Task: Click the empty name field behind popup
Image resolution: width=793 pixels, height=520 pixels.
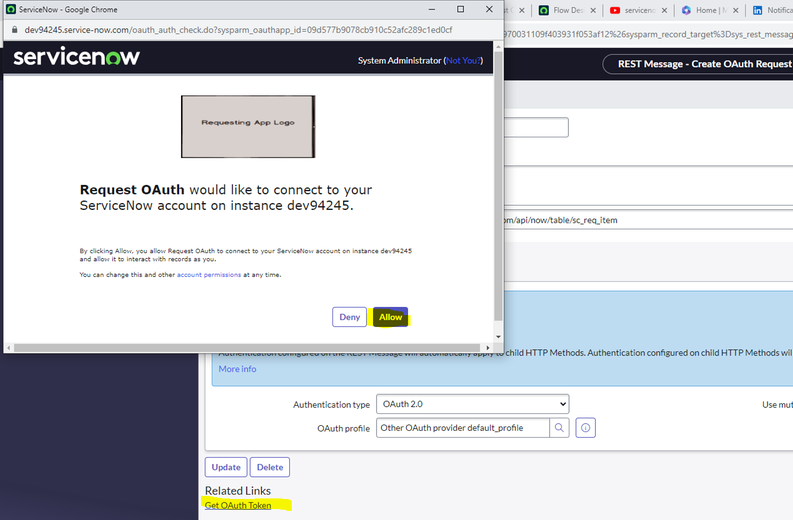Action: click(x=536, y=127)
